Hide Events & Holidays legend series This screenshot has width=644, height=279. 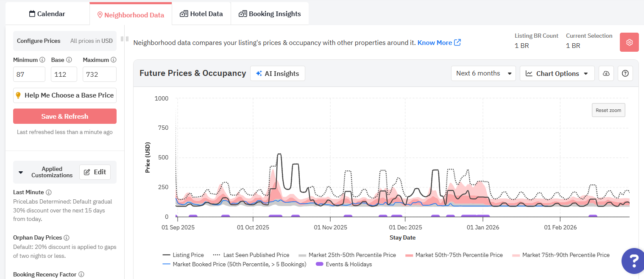[344, 264]
